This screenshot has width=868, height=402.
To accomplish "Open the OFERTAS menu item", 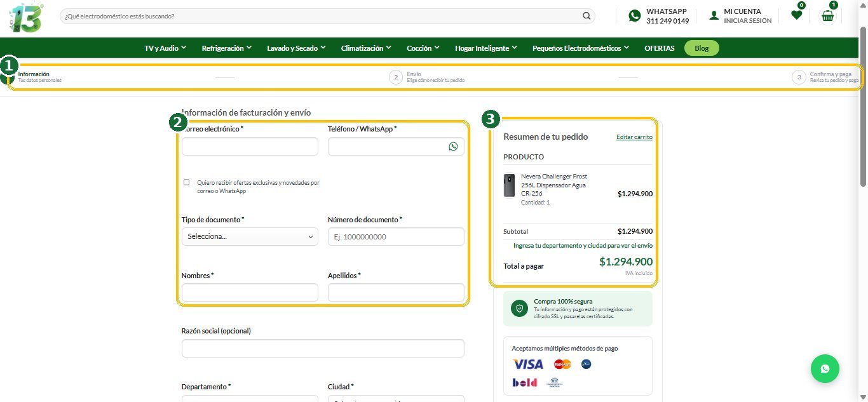I will coord(660,48).
